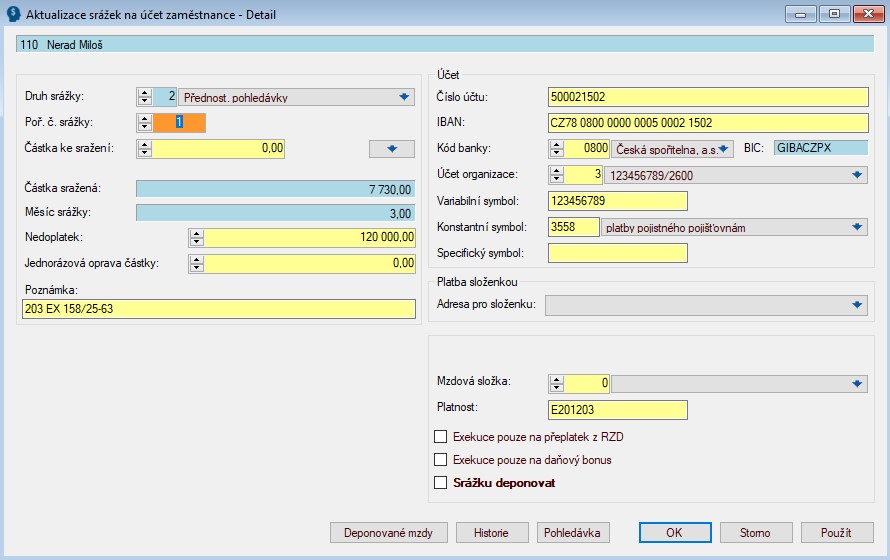This screenshot has height=560, width=890.
Task: Enable Exekuce pouze na daňový bonus
Action: click(440, 460)
